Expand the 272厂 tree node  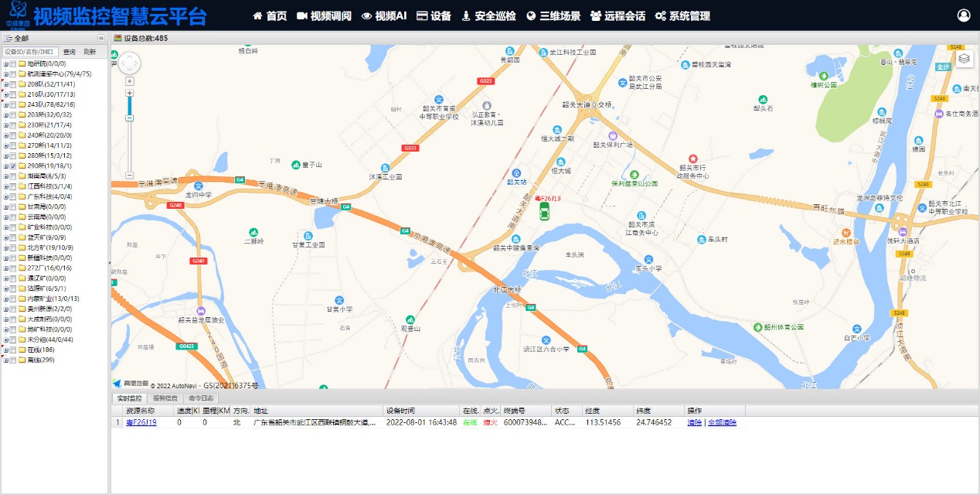[5, 268]
